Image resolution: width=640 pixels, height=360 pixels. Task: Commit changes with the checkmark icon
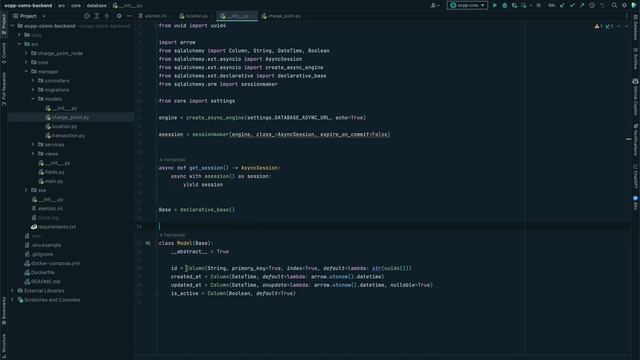point(572,5)
